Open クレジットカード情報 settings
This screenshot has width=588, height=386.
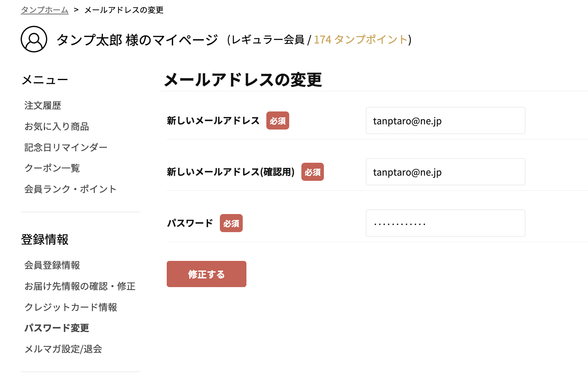coord(71,307)
